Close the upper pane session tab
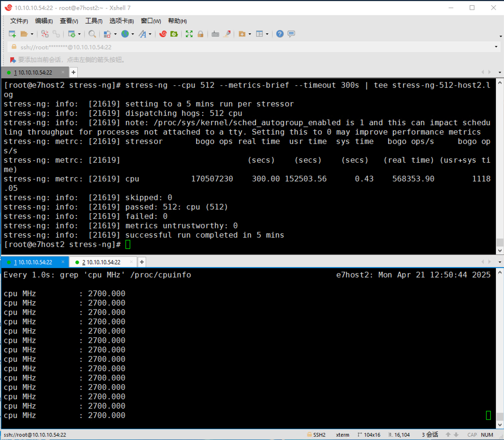Viewport: 504px width, 440px height. pos(63,72)
